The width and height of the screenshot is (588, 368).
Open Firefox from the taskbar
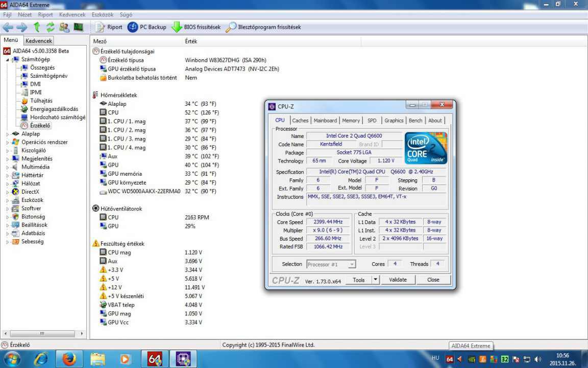[x=69, y=359]
